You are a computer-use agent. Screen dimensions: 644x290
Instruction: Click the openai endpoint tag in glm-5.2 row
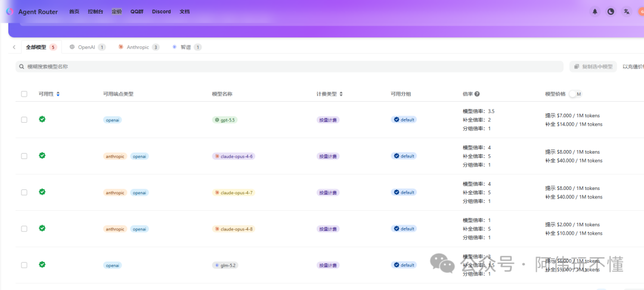[x=113, y=266]
